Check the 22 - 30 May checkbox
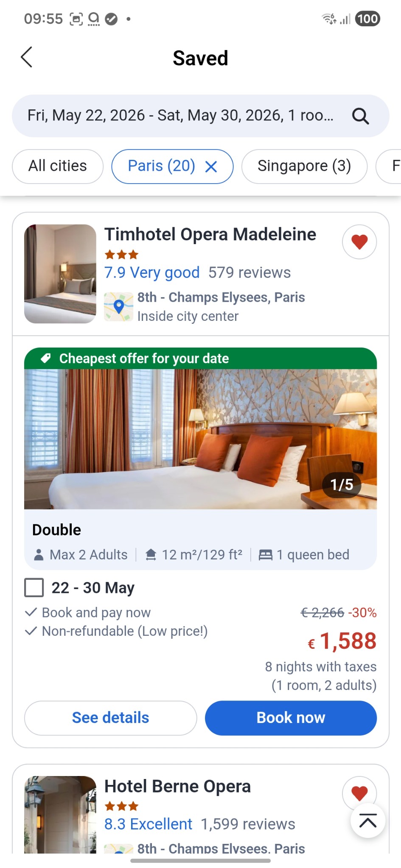Screen dimensions: 401x868 pyautogui.click(x=34, y=587)
